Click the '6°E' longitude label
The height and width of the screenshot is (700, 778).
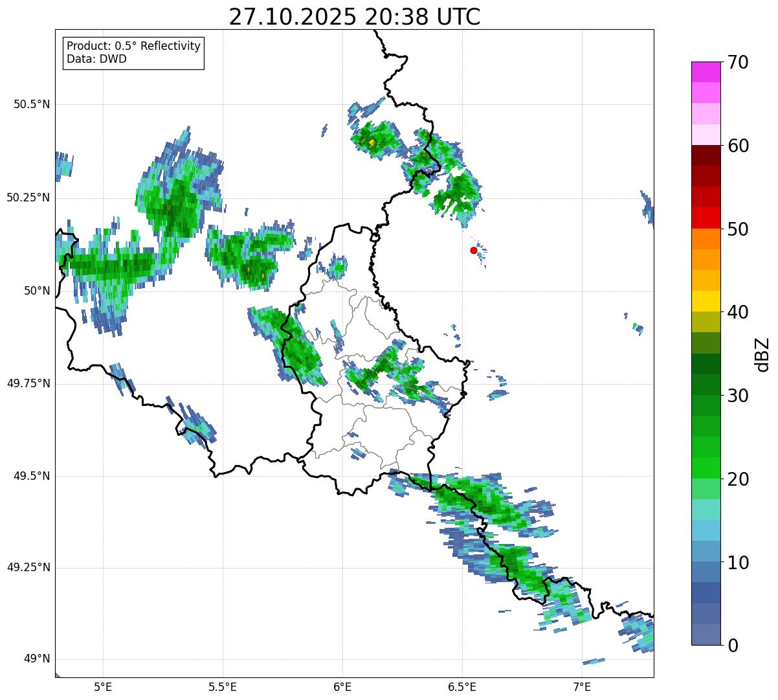pyautogui.click(x=342, y=686)
